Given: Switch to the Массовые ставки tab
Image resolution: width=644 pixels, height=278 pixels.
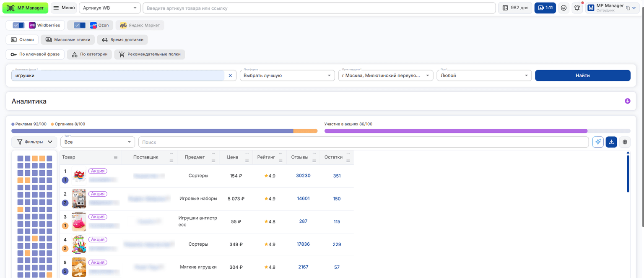Looking at the screenshot, I should click(x=68, y=40).
